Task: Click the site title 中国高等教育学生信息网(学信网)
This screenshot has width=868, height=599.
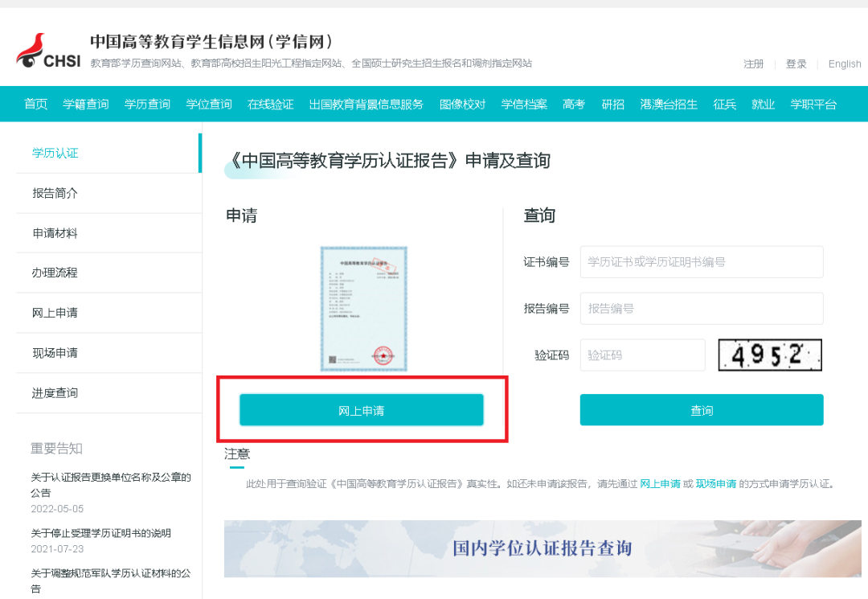Action: pos(212,42)
